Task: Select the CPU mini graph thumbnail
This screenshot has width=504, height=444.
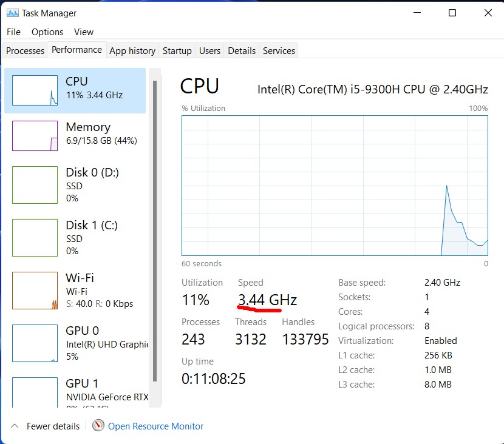Action: tap(35, 90)
